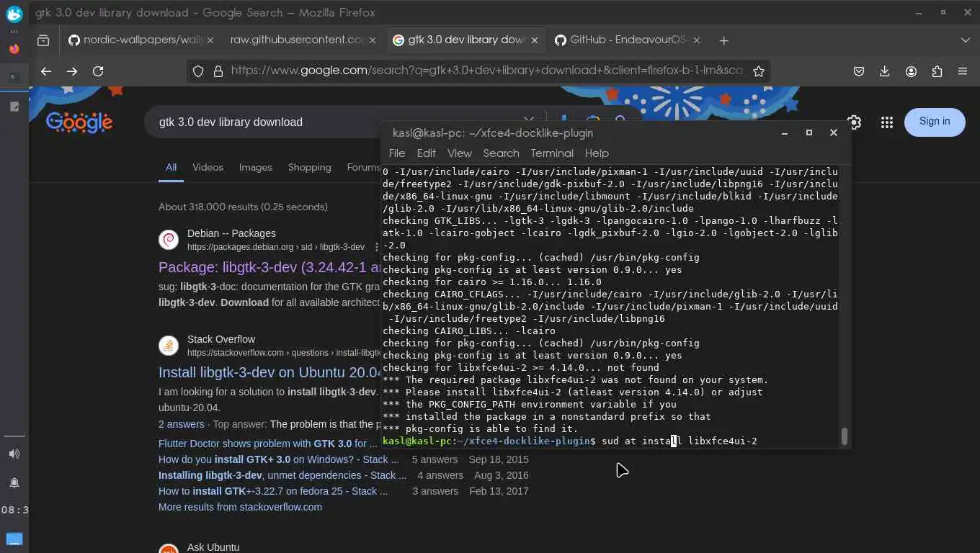Viewport: 980px width, 553px height.
Task: Open How to install GTK+-3.22.7 on fedora link
Action: (273, 491)
